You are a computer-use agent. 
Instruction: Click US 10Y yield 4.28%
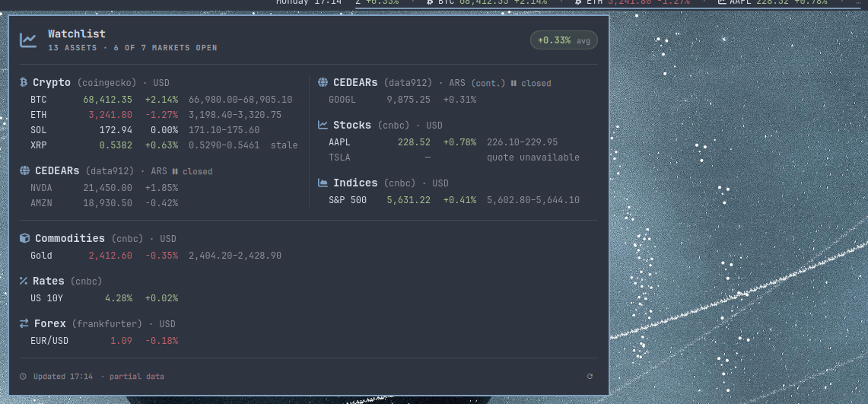tap(119, 298)
